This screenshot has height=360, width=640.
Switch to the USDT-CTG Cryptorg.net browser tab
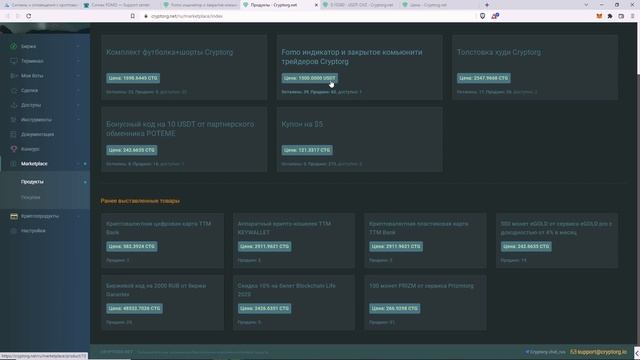click(359, 5)
